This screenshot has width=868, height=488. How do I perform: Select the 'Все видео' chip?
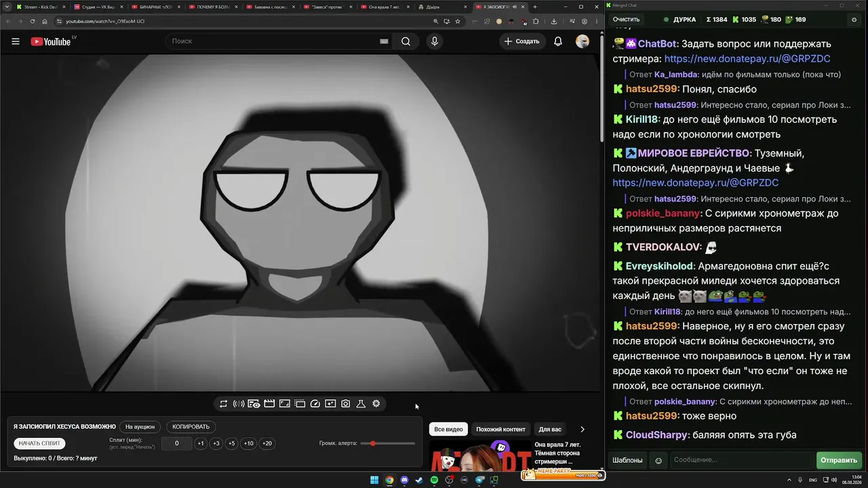point(448,429)
